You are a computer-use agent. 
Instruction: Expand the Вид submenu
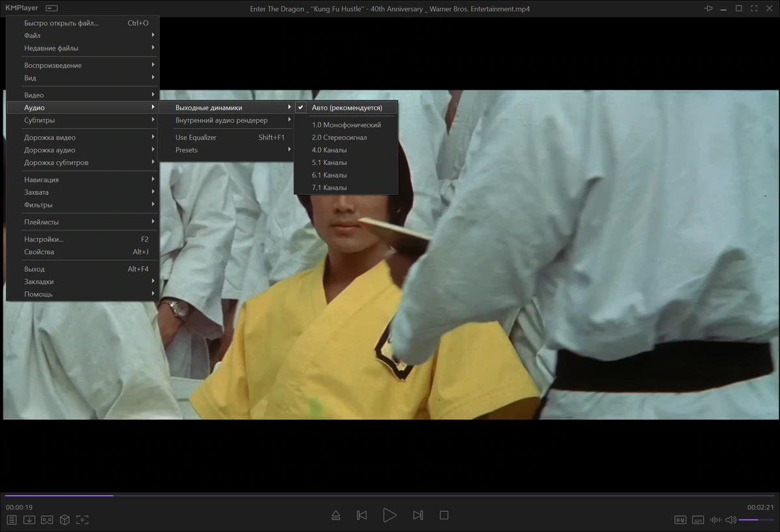[83, 78]
